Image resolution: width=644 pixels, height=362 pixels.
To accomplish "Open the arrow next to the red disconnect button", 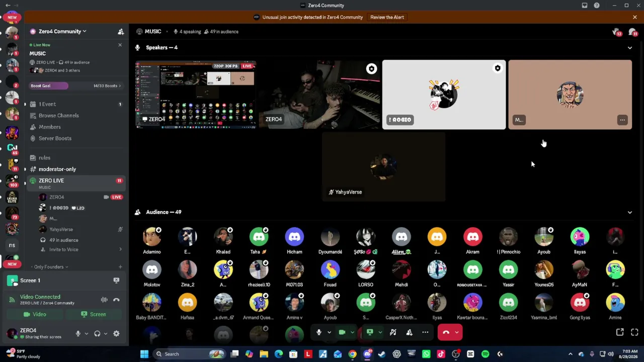I will pos(457,332).
